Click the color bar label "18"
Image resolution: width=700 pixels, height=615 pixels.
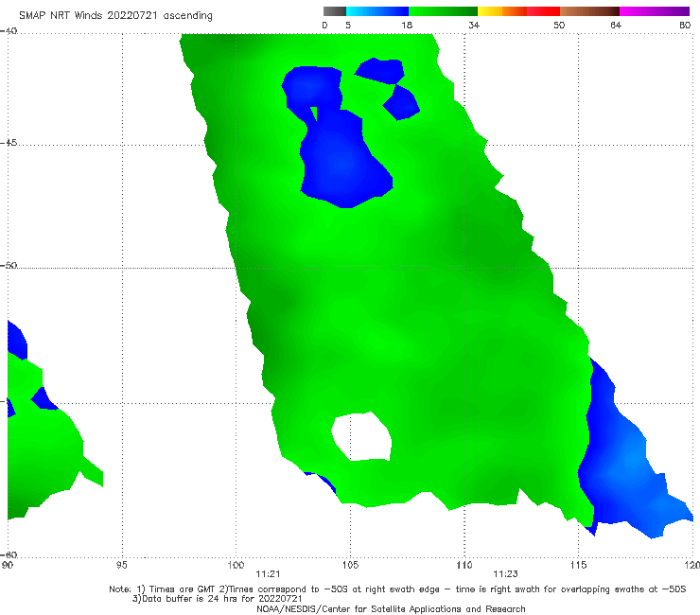(x=407, y=26)
